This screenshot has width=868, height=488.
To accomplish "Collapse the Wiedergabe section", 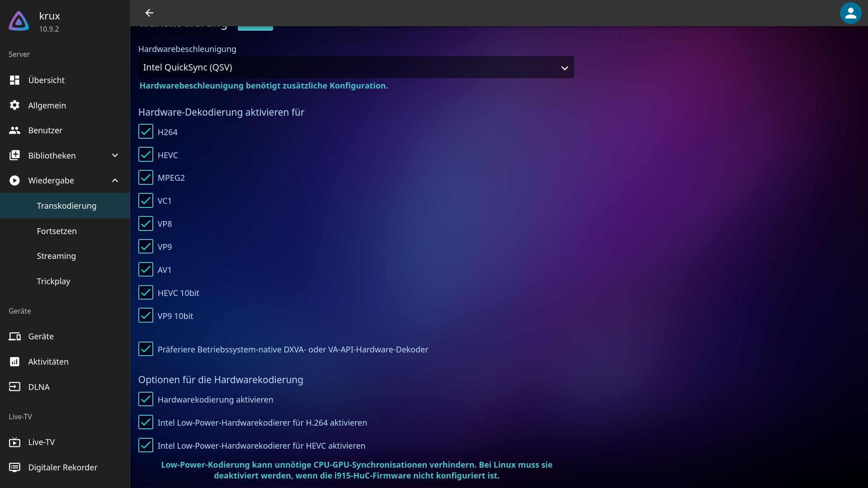I will (x=114, y=180).
